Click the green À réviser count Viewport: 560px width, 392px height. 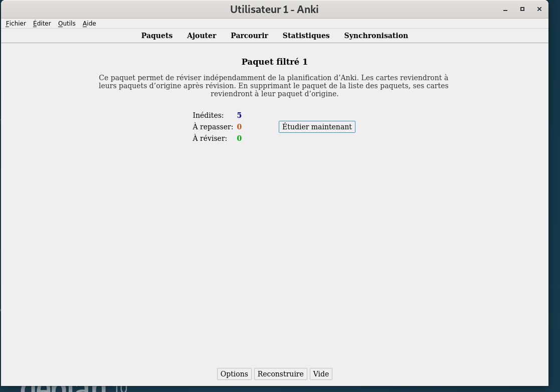[239, 138]
